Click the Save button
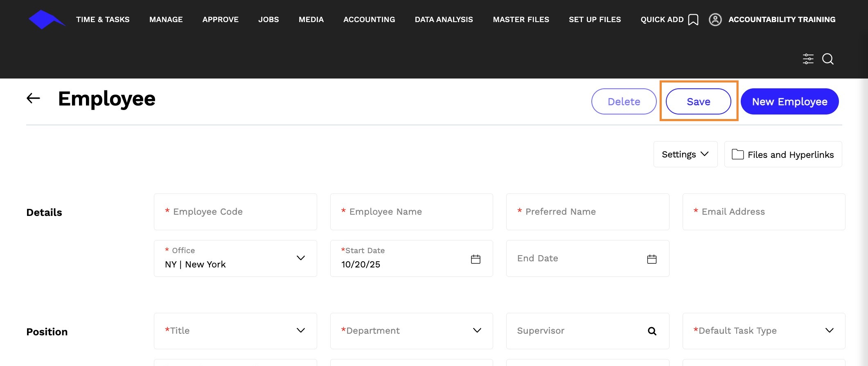Viewport: 868px width, 366px height. pos(699,101)
